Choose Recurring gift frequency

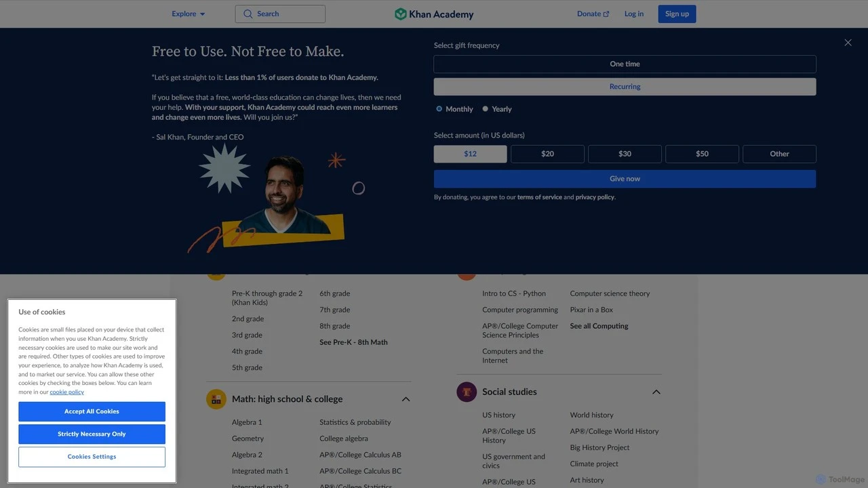click(x=625, y=87)
